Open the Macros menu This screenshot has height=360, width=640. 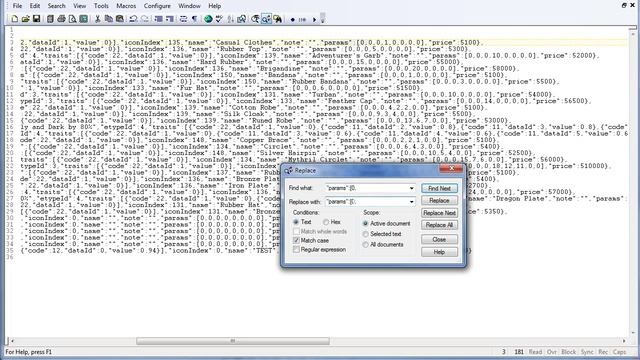(126, 6)
